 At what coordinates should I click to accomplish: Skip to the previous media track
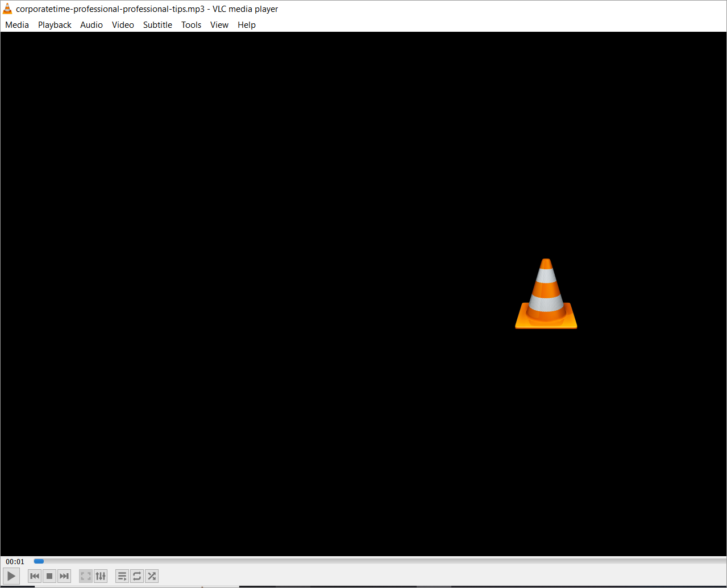coord(35,576)
